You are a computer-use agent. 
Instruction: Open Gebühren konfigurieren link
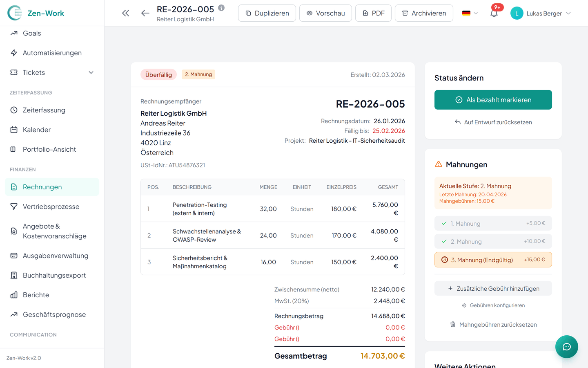pyautogui.click(x=493, y=305)
